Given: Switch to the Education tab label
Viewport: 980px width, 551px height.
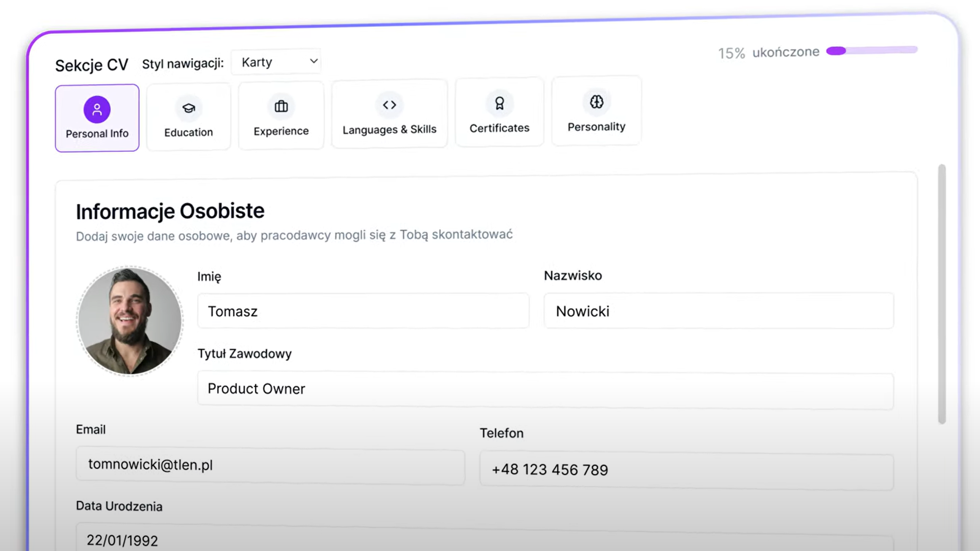Looking at the screenshot, I should [188, 132].
